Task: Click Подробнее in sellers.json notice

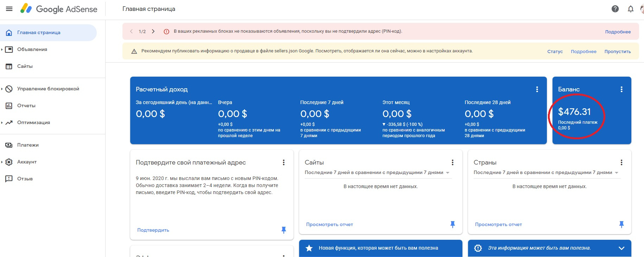Action: click(x=583, y=51)
